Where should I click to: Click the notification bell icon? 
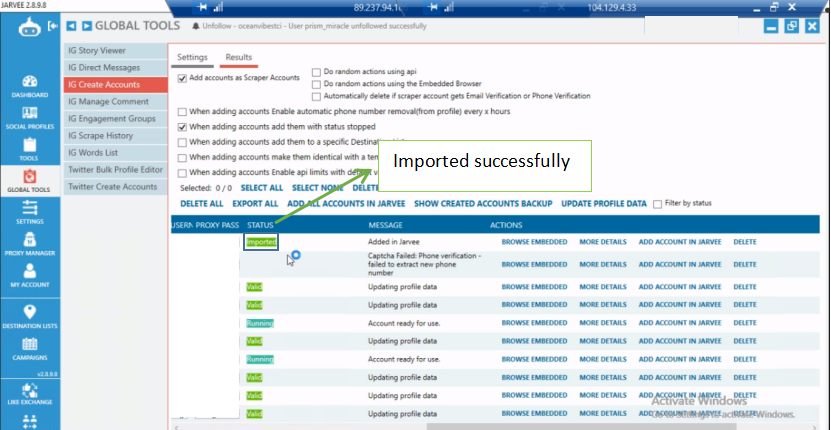196,26
